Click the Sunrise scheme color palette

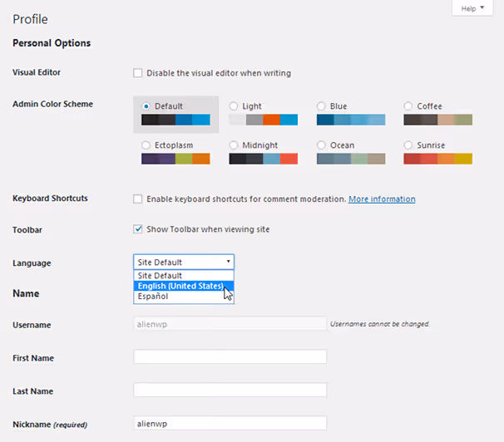point(438,159)
